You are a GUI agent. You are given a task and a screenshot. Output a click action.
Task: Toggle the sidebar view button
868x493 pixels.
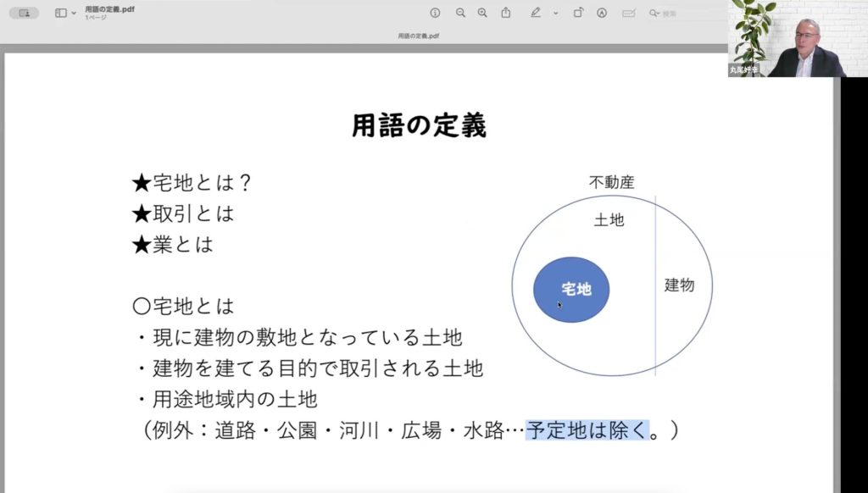coord(60,13)
